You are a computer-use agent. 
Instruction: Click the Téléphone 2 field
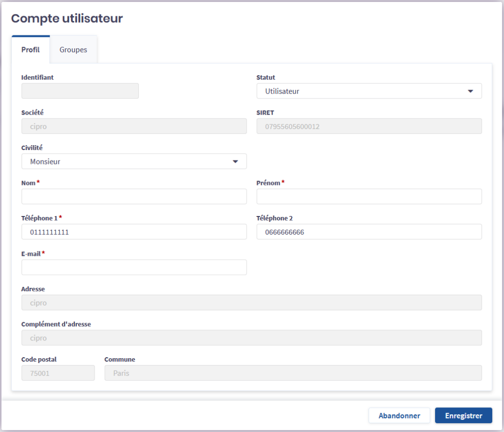coord(369,232)
